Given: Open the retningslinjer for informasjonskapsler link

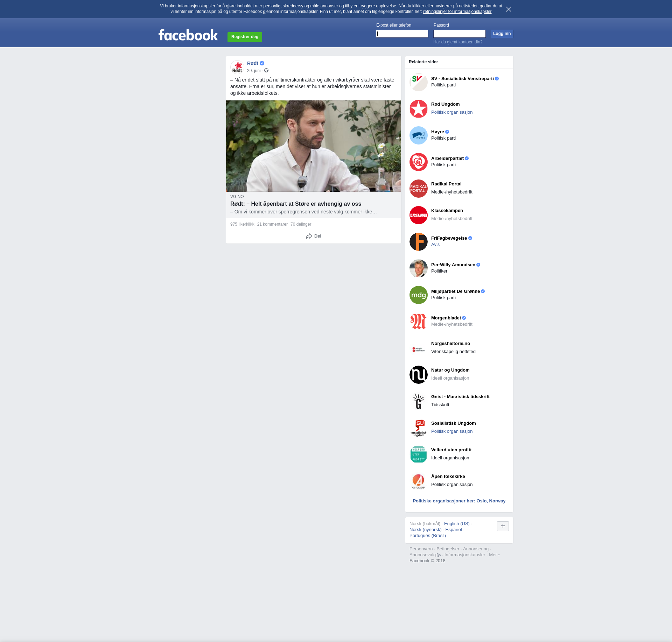Looking at the screenshot, I should coord(457,12).
